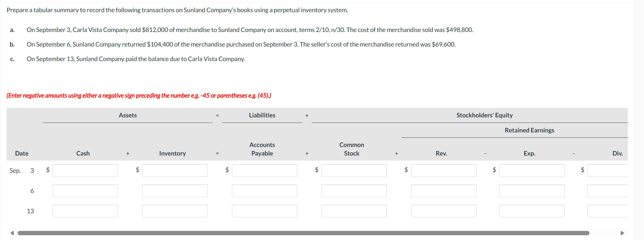
Task: Click the Rev. input for September 3
Action: pos(444,170)
